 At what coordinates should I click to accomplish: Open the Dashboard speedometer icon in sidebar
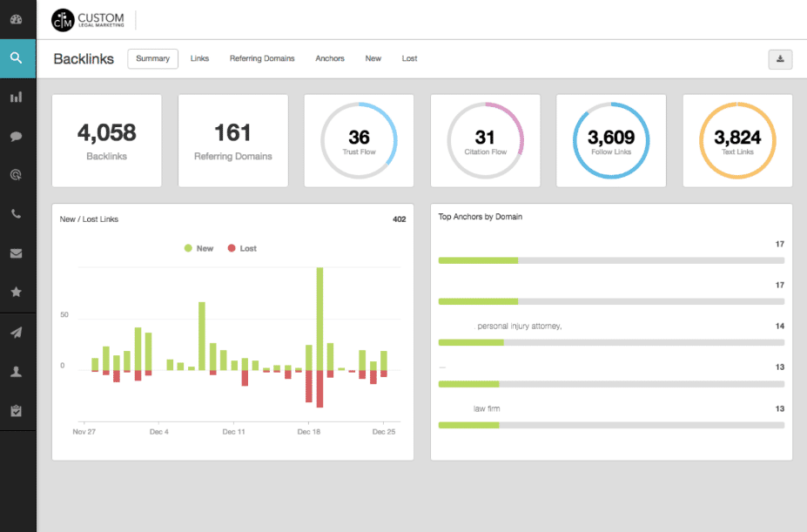pyautogui.click(x=17, y=19)
